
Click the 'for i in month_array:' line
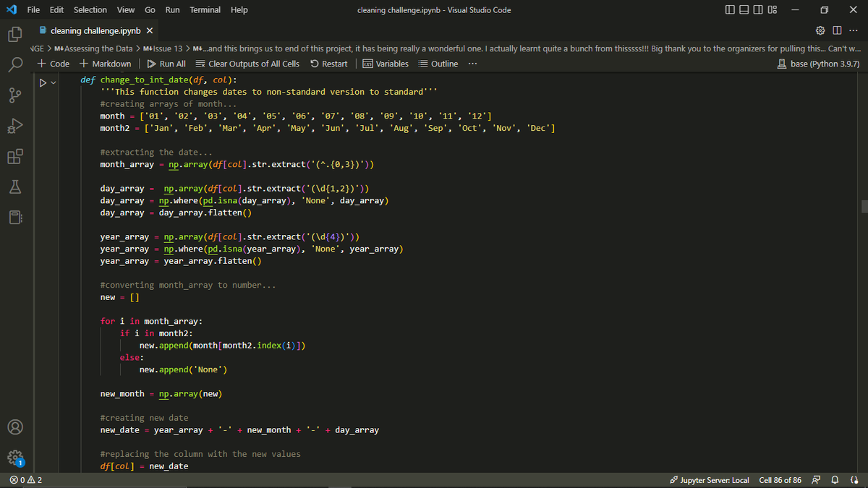(x=151, y=321)
